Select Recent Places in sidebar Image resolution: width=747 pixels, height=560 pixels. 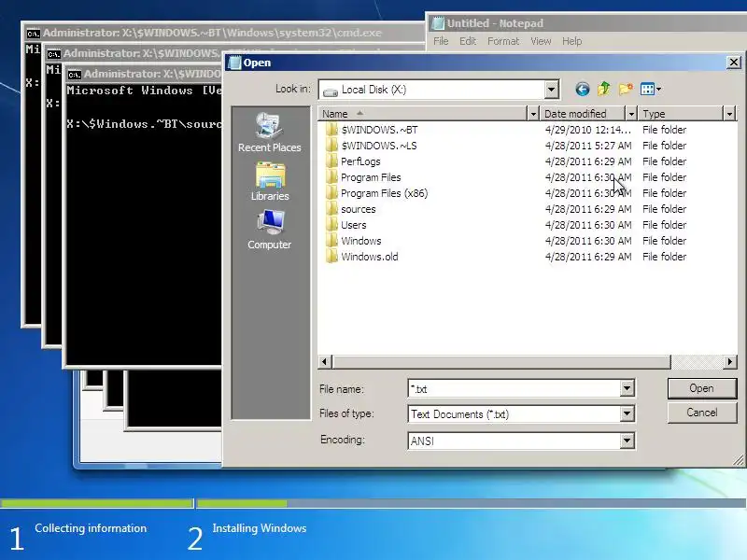pyautogui.click(x=269, y=133)
